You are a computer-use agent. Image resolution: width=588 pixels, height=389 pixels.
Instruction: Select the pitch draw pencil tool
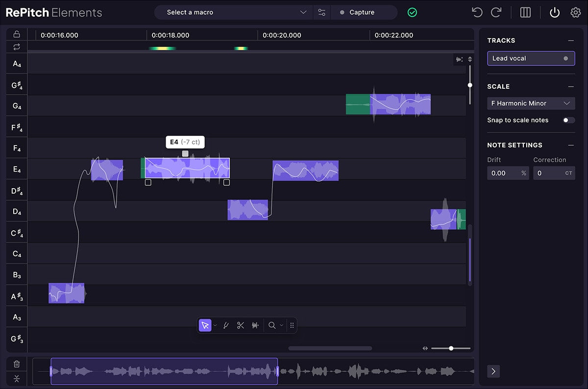pos(226,325)
